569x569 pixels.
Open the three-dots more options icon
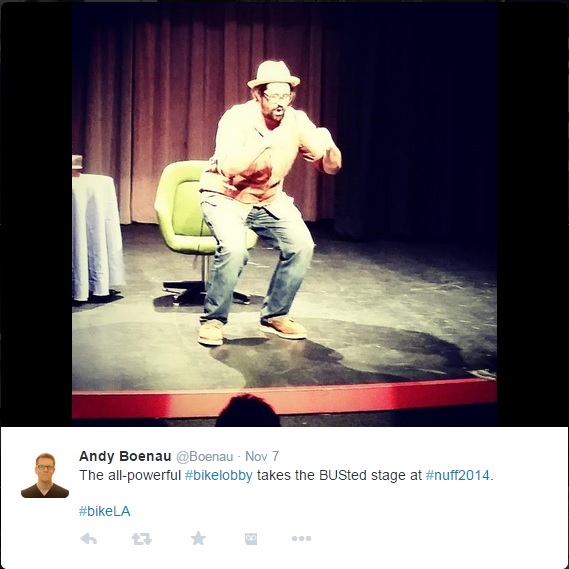tap(301, 539)
